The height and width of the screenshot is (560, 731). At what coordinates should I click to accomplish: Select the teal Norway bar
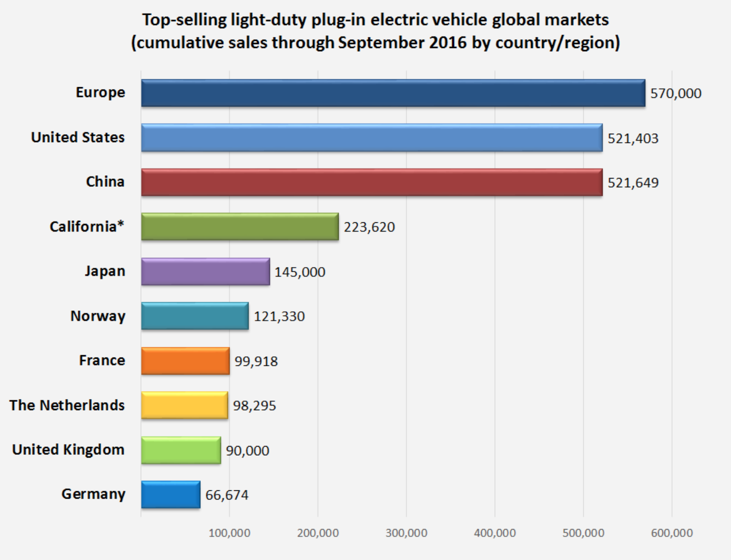click(x=195, y=316)
